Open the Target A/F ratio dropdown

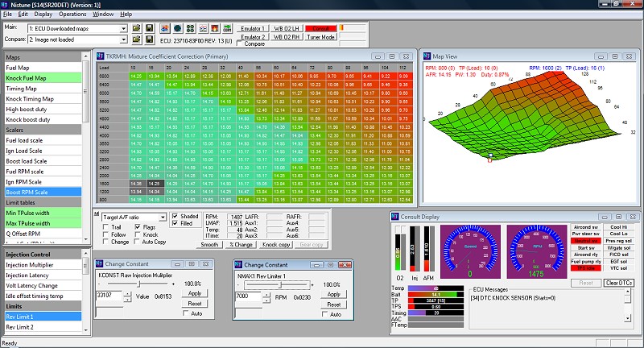click(161, 217)
